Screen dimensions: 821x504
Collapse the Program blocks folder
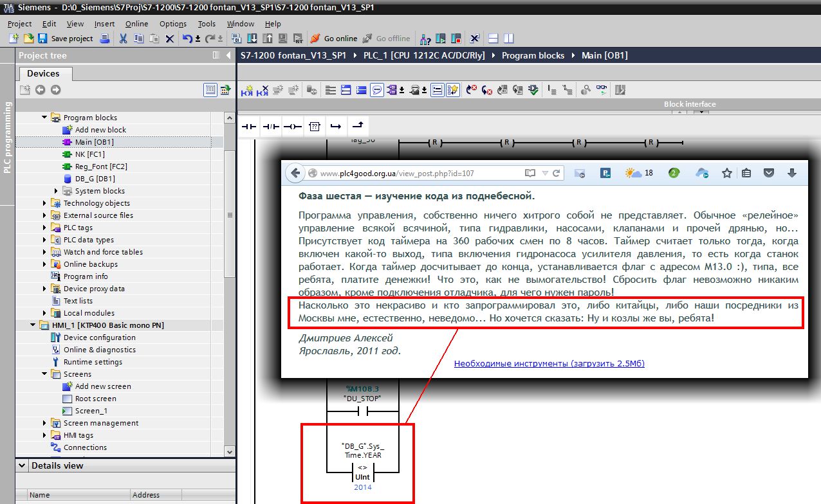(x=45, y=118)
